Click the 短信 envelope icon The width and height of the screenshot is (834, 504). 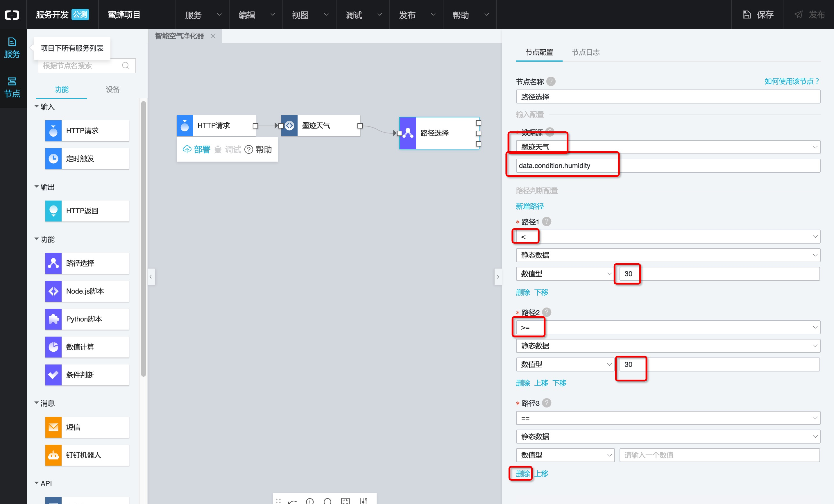pos(53,427)
